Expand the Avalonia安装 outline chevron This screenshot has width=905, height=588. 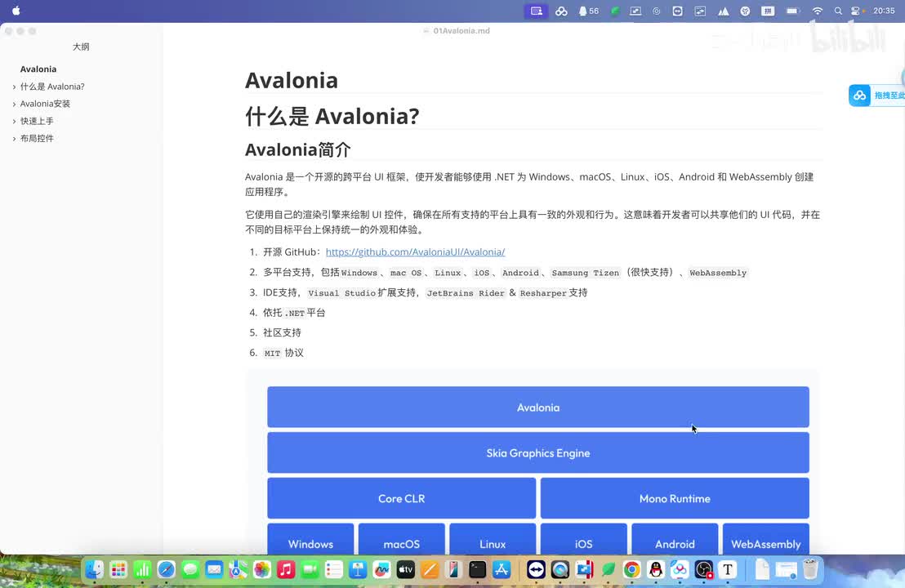coord(14,105)
